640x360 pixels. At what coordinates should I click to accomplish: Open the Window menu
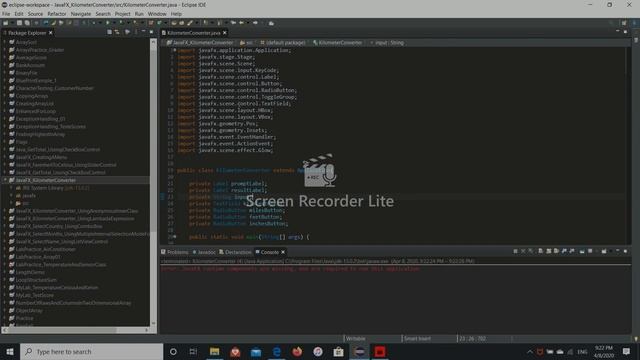click(x=157, y=14)
